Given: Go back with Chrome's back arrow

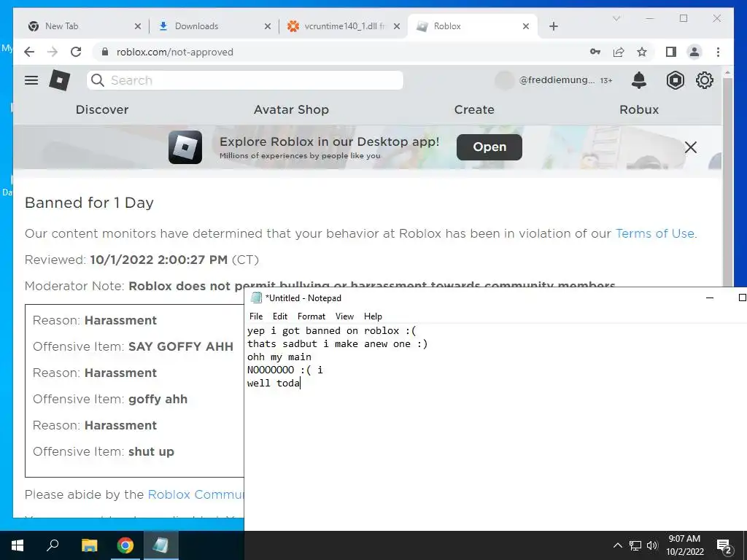Looking at the screenshot, I should click(29, 52).
